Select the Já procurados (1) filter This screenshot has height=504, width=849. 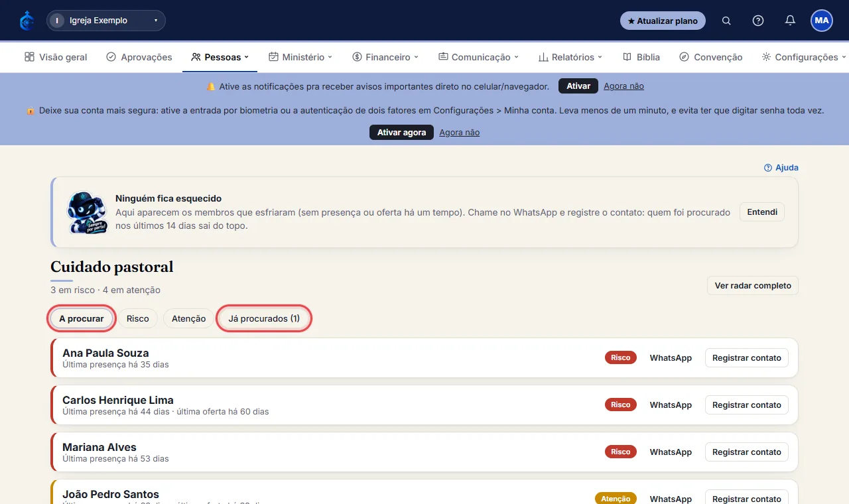tap(264, 319)
